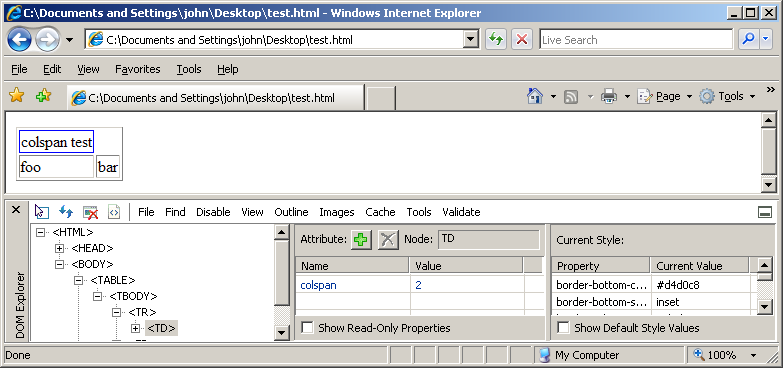
Task: Open the address bar history dropdown
Action: 471,39
